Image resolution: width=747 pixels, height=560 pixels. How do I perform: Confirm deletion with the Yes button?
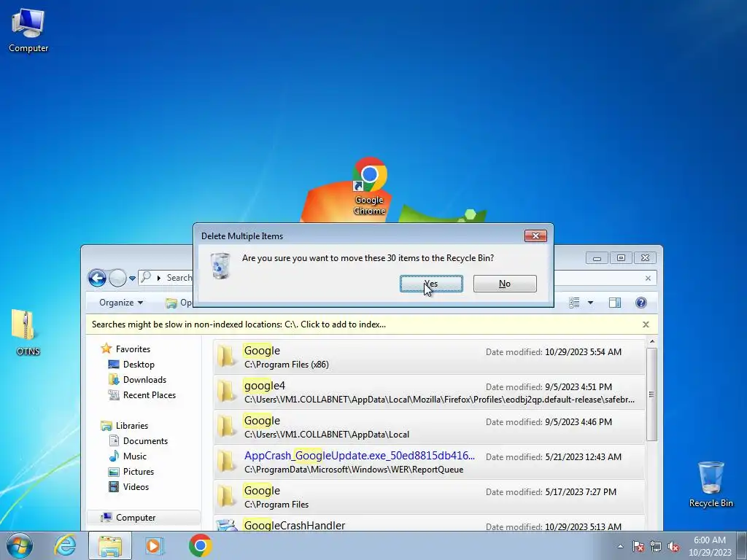pos(431,284)
